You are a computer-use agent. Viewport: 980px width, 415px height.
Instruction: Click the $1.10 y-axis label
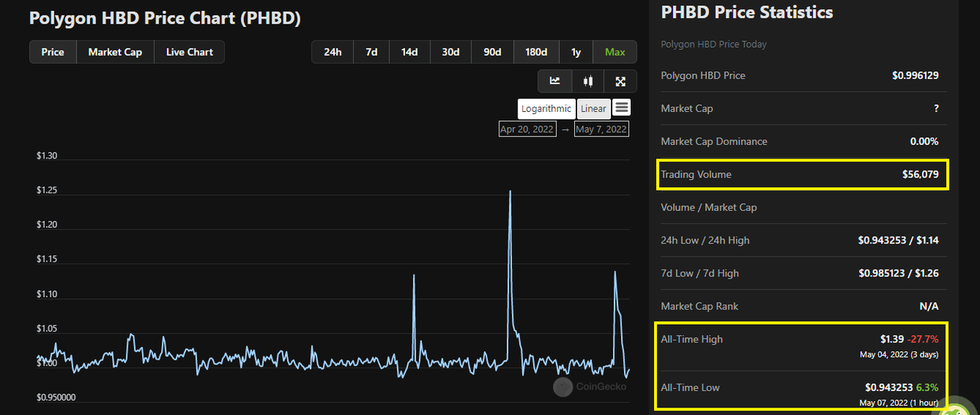47,294
